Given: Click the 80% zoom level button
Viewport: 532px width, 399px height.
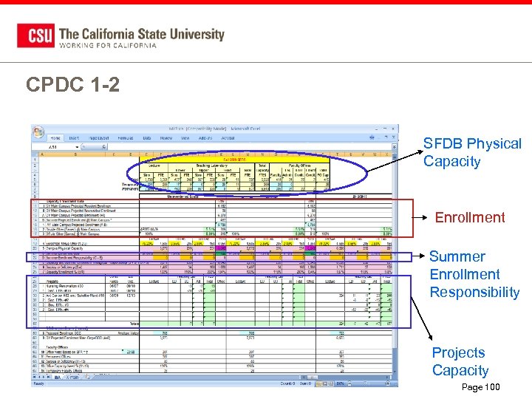Looking at the screenshot, I should (340, 383).
